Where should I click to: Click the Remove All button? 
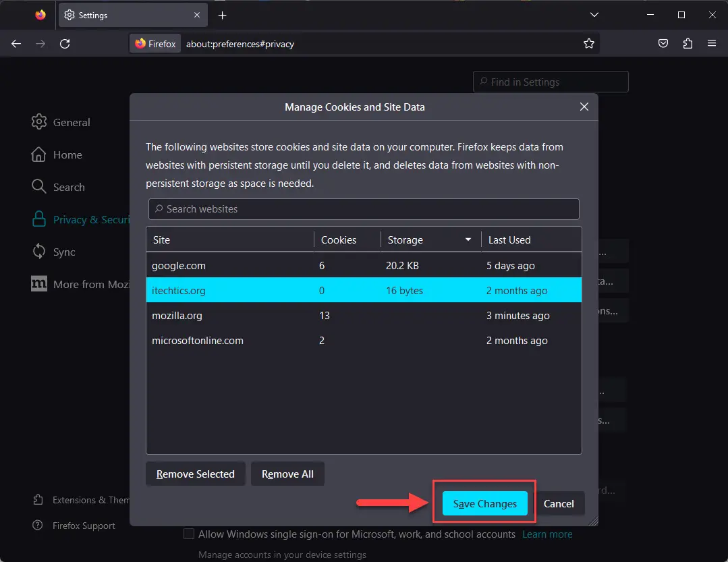coord(287,474)
